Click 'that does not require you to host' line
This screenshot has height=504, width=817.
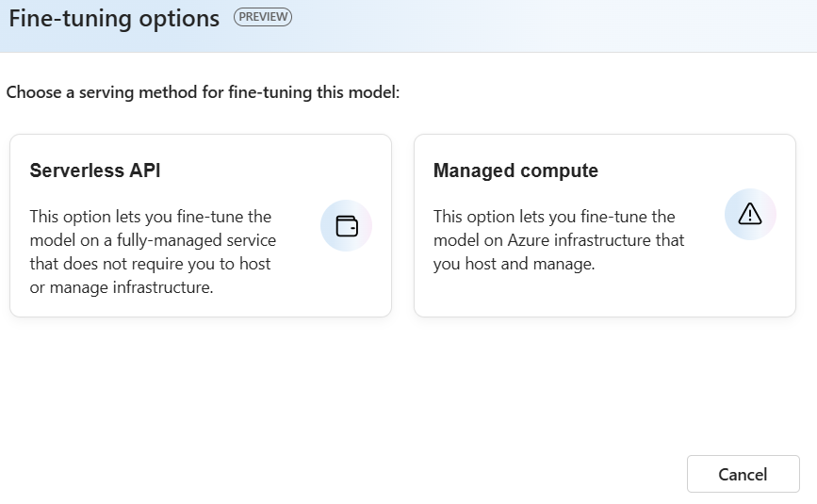pyautogui.click(x=150, y=264)
